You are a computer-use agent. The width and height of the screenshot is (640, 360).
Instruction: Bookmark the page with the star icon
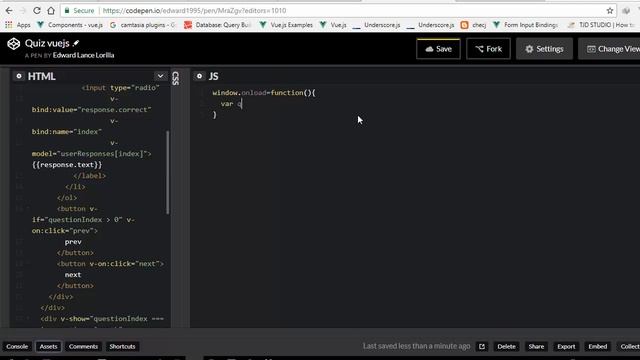tap(610, 11)
